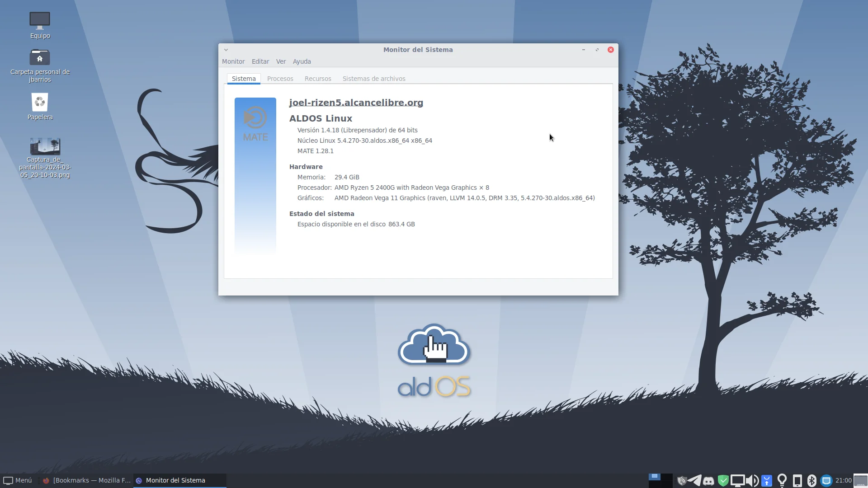
Task: Click the AMD Radeon Vega 11 Graphics text
Action: (x=464, y=198)
